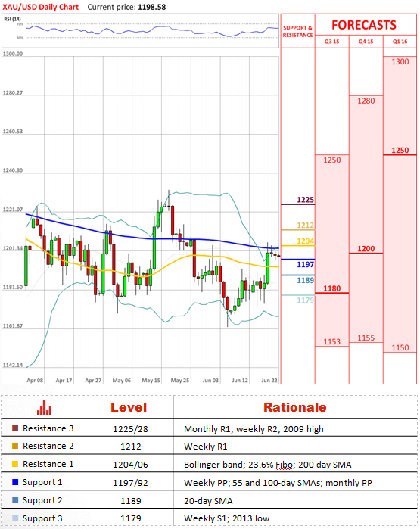420x529 pixels.
Task: Select the Resistance 2 gold color square
Action: 15,446
